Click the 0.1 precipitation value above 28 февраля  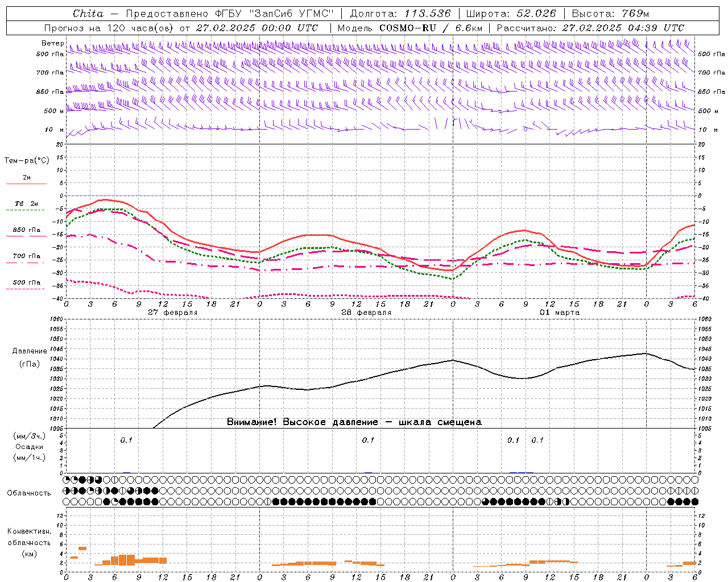[368, 440]
